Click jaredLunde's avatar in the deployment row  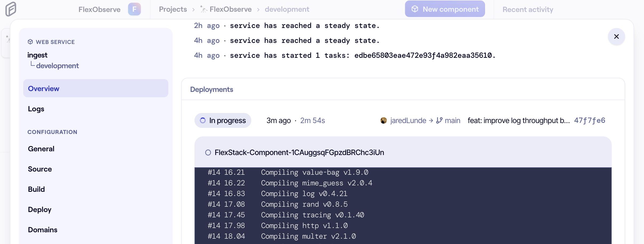pos(384,120)
